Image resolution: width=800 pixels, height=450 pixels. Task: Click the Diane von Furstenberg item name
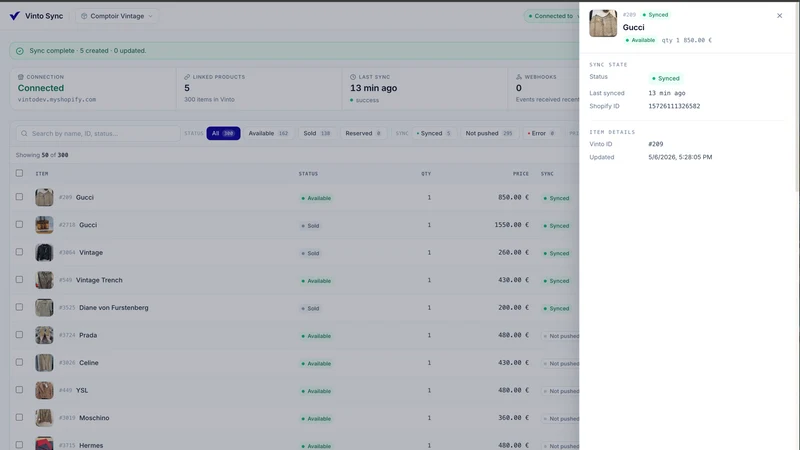click(x=114, y=308)
